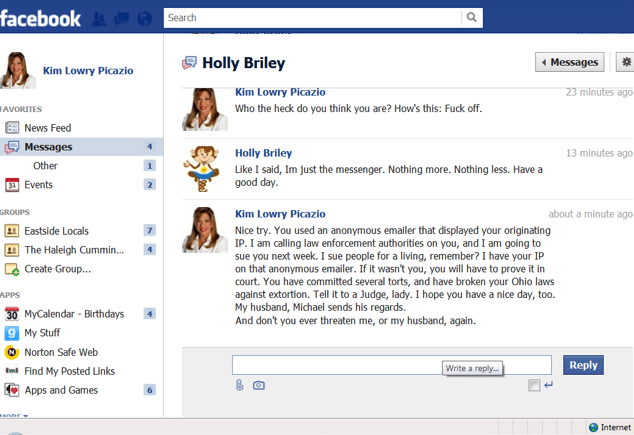Open Kim Lowry Picazio's name on latest message
The width and height of the screenshot is (634, 435).
point(280,214)
